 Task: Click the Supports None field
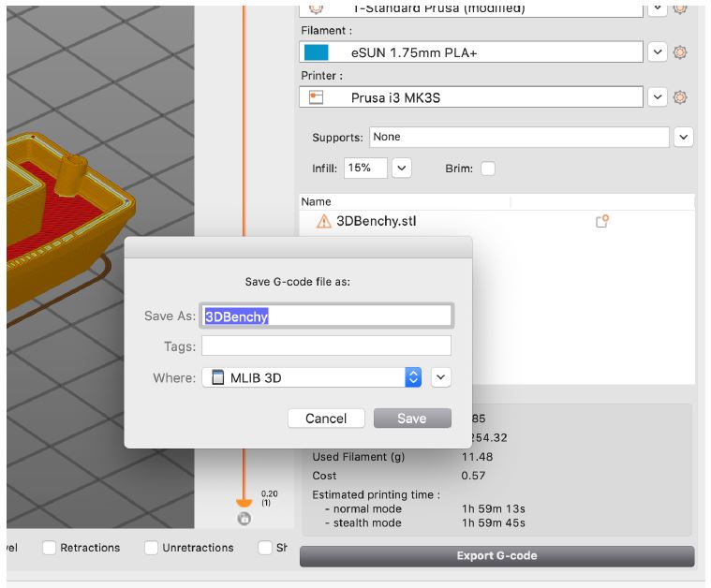pos(519,137)
